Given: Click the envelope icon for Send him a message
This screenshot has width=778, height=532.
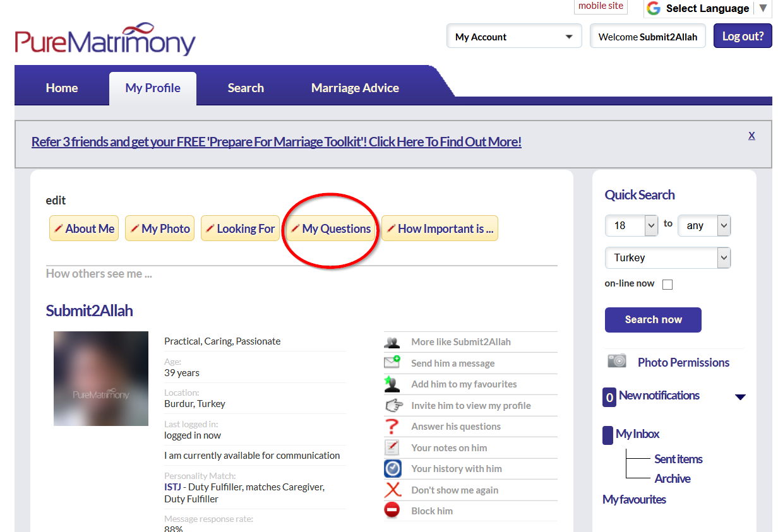Looking at the screenshot, I should (392, 363).
